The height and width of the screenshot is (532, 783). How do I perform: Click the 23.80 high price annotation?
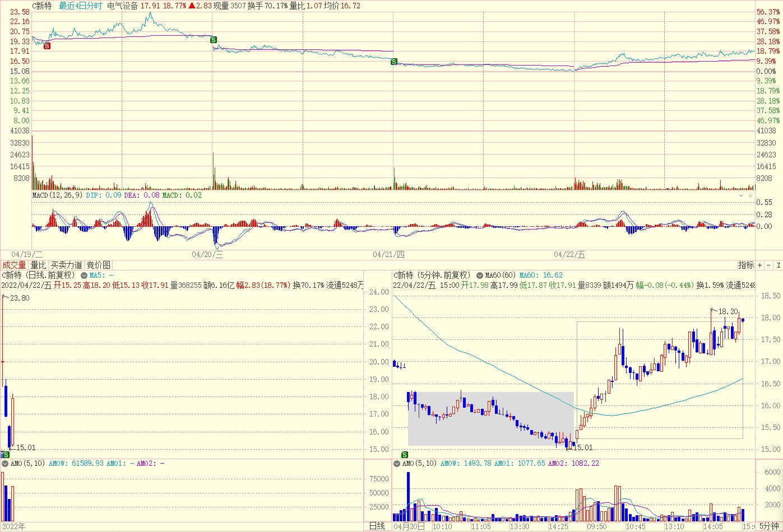tap(20, 298)
